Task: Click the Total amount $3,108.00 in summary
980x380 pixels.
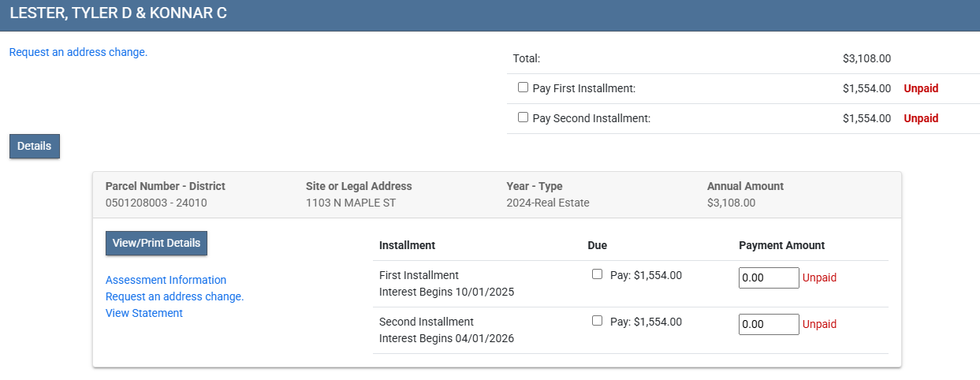Action: pos(866,58)
